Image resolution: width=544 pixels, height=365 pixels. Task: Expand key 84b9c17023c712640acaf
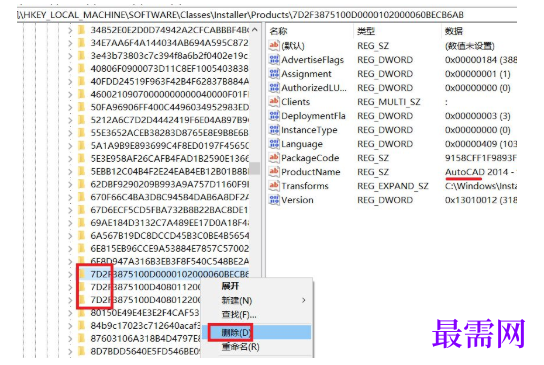point(70,325)
